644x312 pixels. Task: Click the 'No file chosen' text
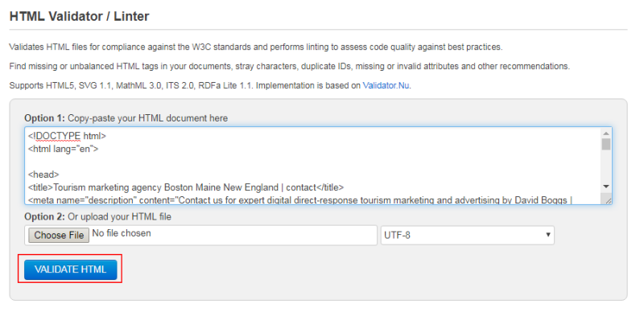(122, 233)
